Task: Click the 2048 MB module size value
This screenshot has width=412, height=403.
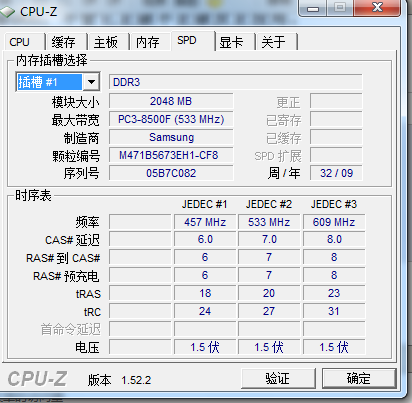Action: point(171,101)
